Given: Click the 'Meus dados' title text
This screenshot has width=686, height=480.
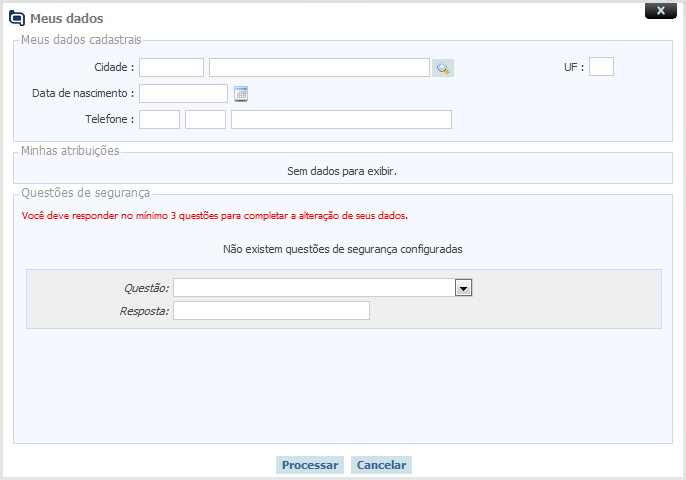Looking at the screenshot, I should click(x=66, y=18).
